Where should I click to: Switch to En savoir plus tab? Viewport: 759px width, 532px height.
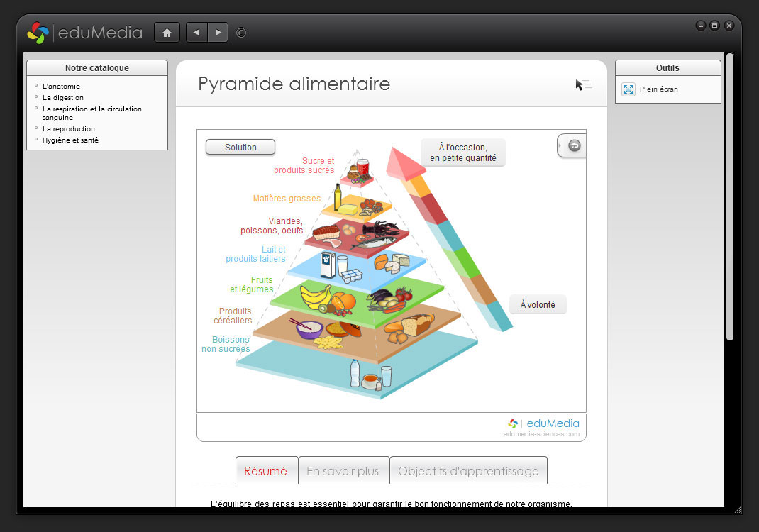343,471
